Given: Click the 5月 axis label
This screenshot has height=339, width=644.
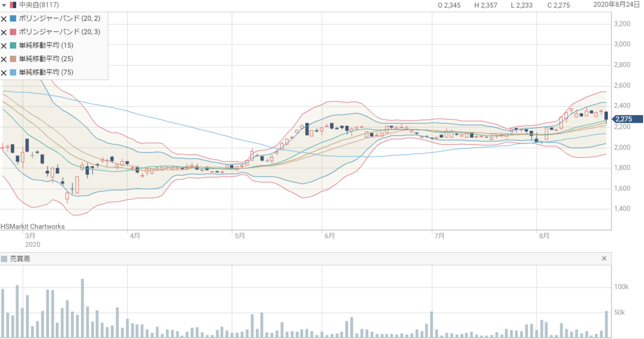Looking at the screenshot, I should pos(239,235).
